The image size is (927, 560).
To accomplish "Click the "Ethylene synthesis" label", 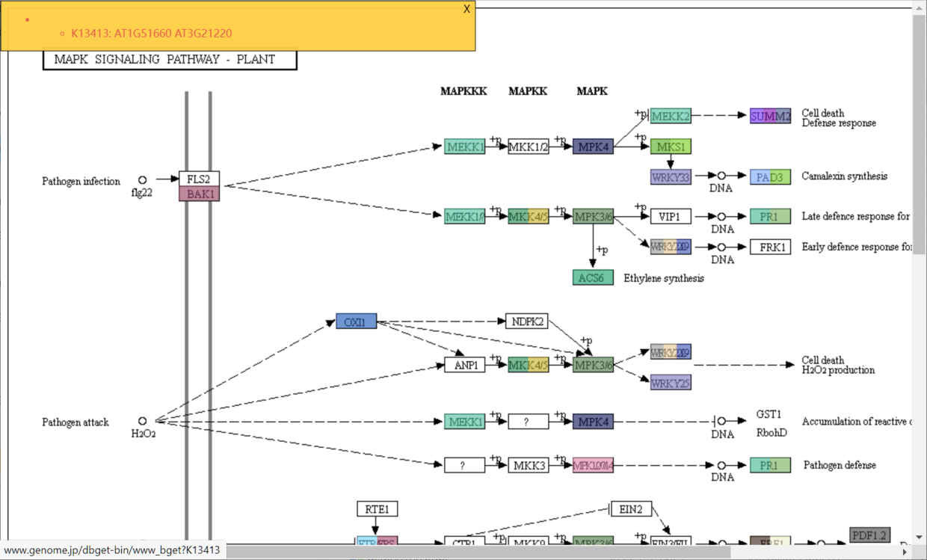I will coord(664,278).
